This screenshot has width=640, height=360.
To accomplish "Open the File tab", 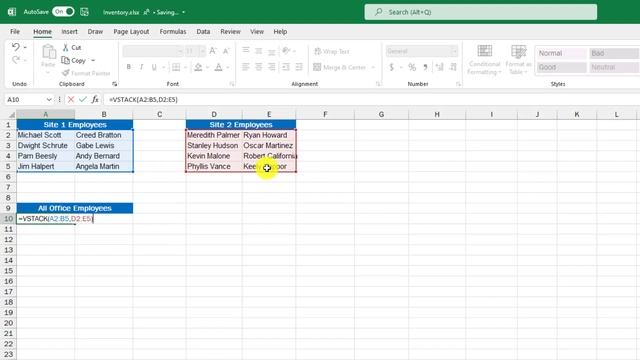I will tap(15, 31).
